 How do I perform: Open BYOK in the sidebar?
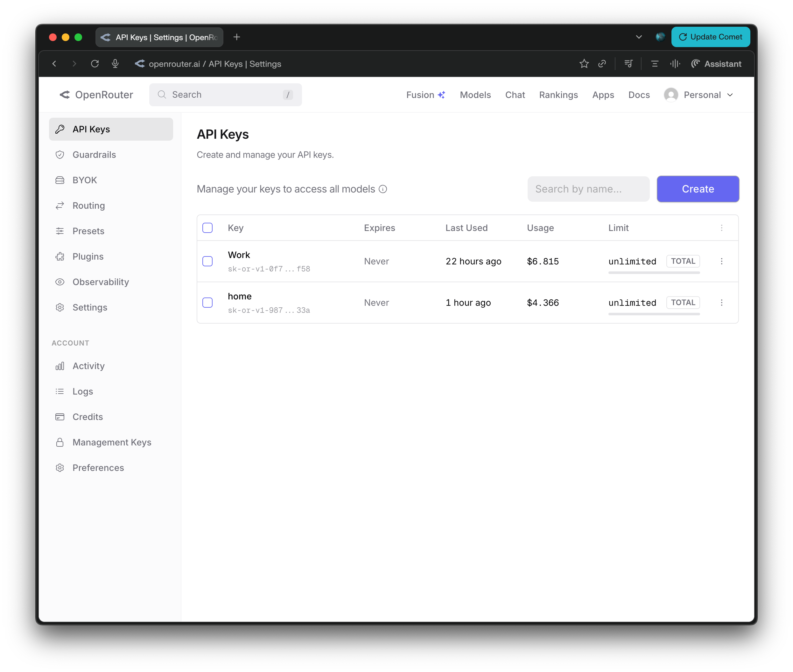(111, 180)
